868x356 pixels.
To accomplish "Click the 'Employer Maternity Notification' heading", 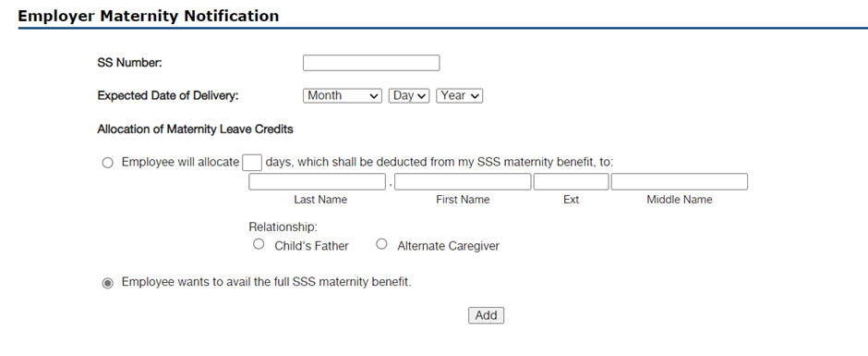I will tap(149, 16).
